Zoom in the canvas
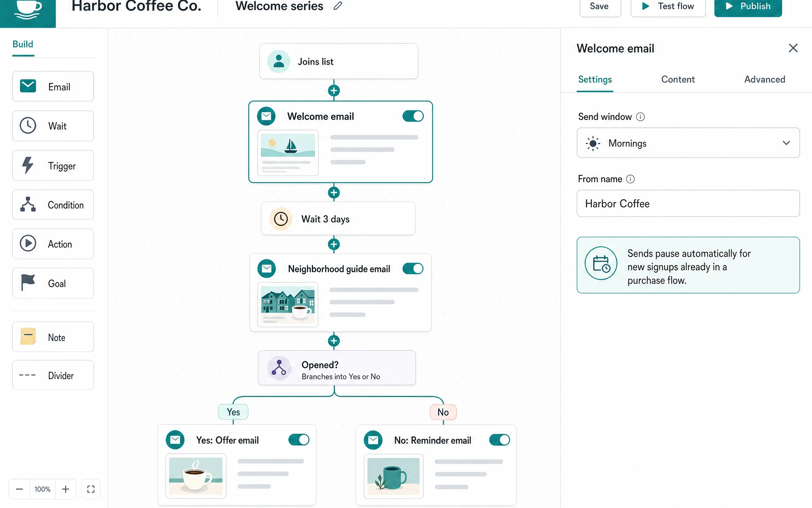This screenshot has height=508, width=812. (x=65, y=489)
